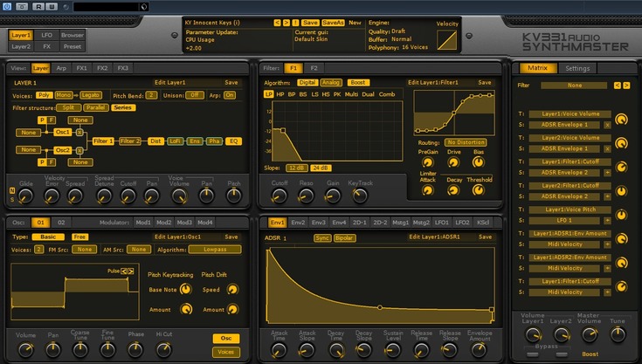The width and height of the screenshot is (642, 364).
Task: Click Layer1:Voice Pitch modulation amount knob
Action: 622,215
